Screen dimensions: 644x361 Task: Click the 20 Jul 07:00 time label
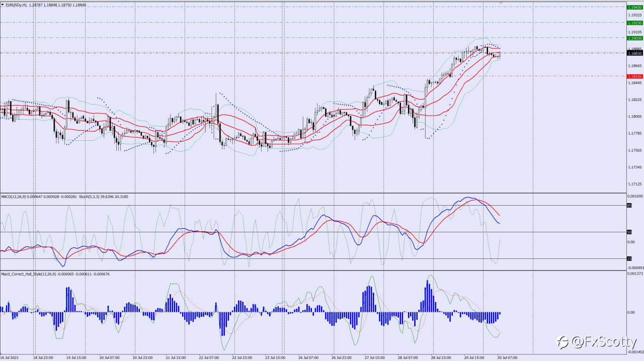point(109,358)
